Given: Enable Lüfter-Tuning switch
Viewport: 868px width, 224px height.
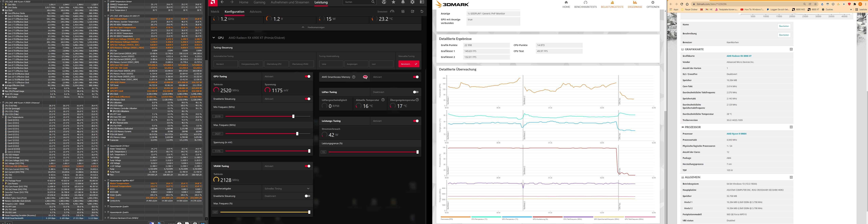Looking at the screenshot, I should point(416,92).
